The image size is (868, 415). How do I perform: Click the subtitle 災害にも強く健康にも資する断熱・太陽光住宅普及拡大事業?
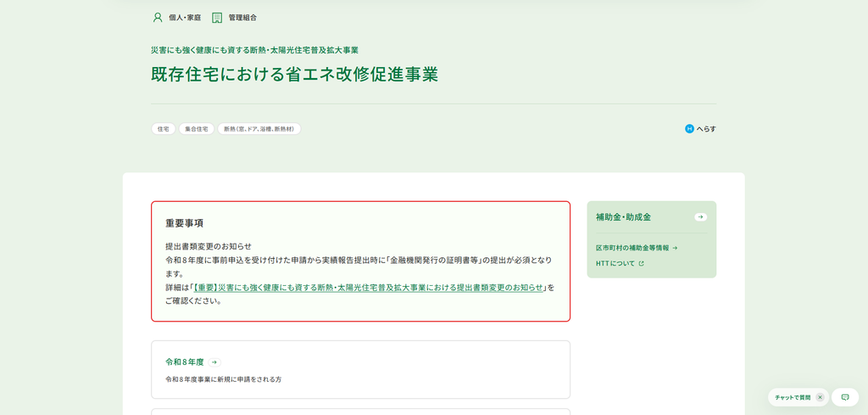click(x=254, y=50)
